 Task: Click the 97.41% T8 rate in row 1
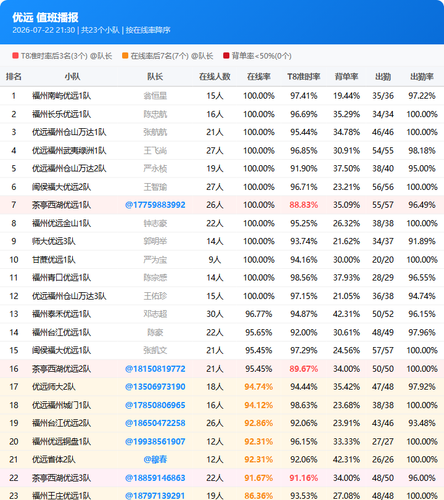point(304,96)
